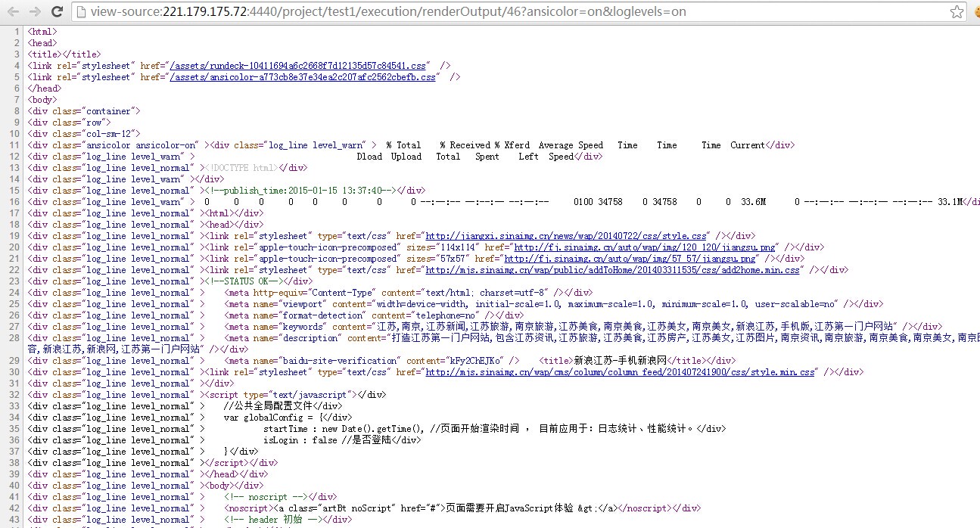Click the browser forward arrow
Viewport: 980px width, 528px height.
(x=35, y=11)
